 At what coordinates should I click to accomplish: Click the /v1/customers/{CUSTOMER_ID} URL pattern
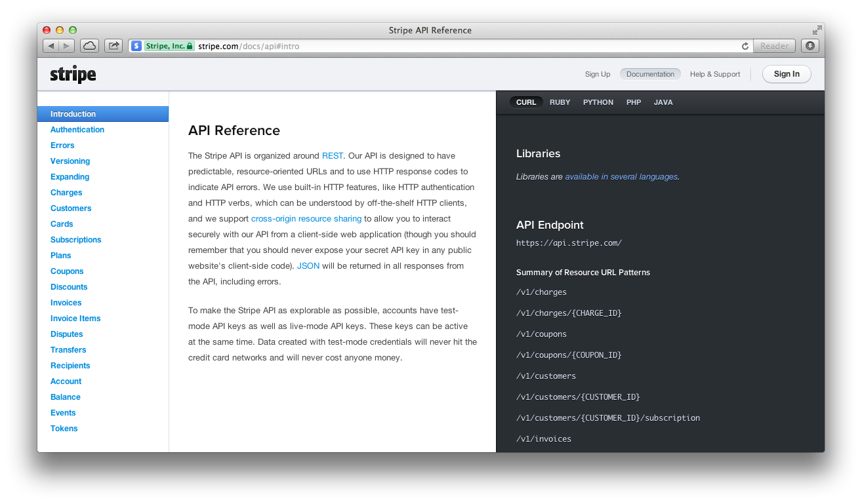point(578,397)
